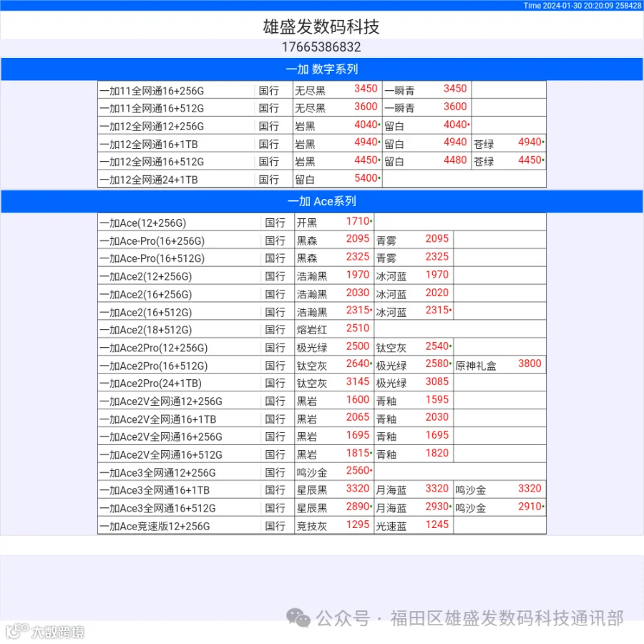Click the 竞技灰 price 1295
Image resolution: width=644 pixels, height=644 pixels.
(x=358, y=525)
